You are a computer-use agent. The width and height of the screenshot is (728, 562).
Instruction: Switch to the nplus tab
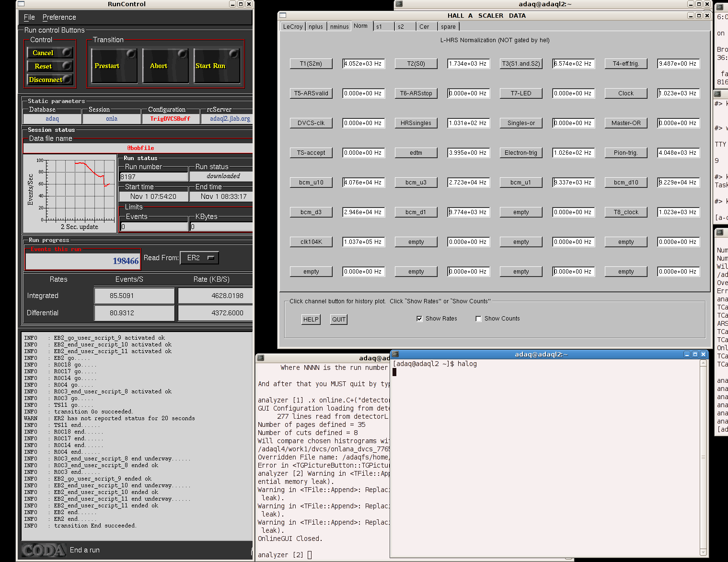coord(315,27)
